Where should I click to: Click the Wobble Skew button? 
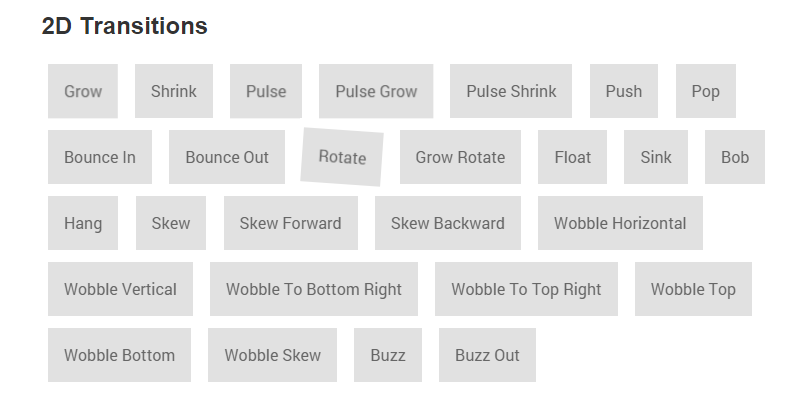pyautogui.click(x=272, y=355)
